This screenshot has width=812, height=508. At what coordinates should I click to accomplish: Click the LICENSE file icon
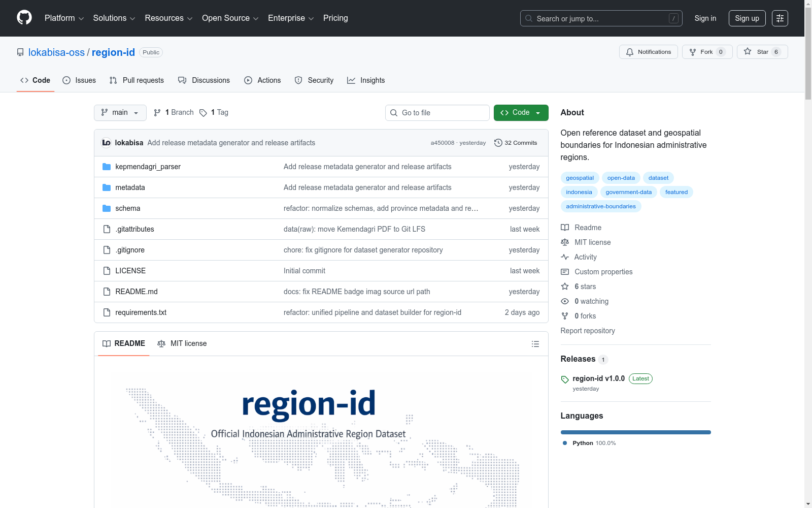tap(107, 271)
